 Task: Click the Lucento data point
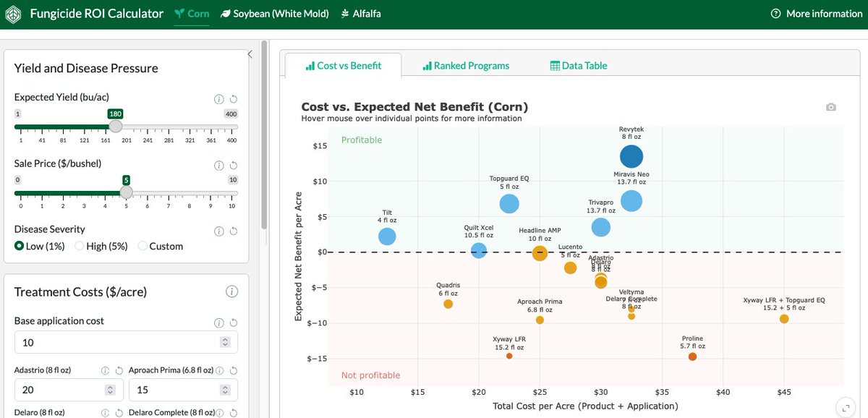click(x=570, y=268)
